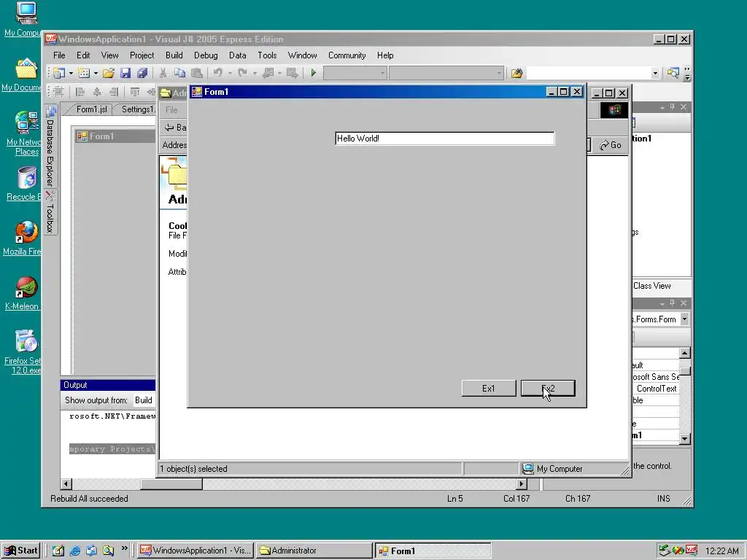Click the Redo arrow icon
The height and width of the screenshot is (560, 747).
tap(242, 73)
